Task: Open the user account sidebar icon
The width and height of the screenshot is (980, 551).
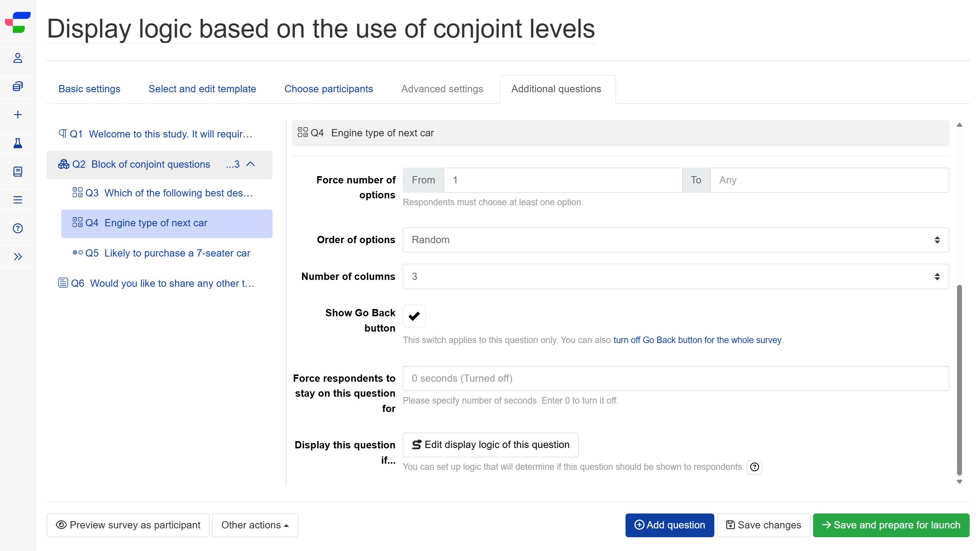Action: (18, 58)
